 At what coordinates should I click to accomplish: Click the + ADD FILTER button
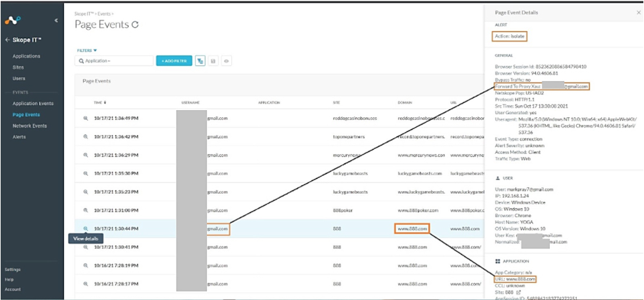(x=174, y=61)
